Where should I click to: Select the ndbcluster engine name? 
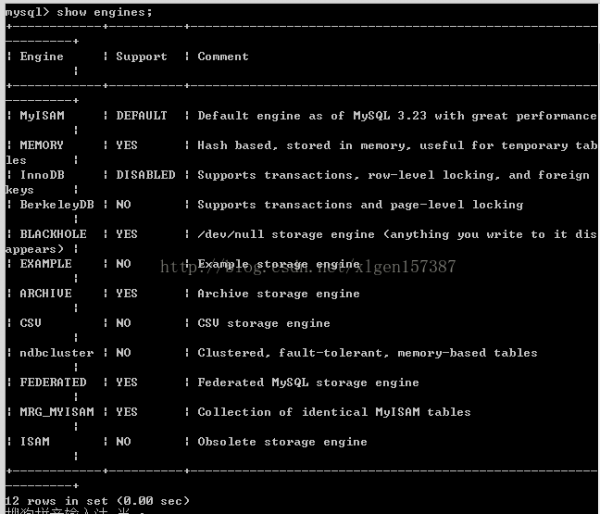pos(57,352)
